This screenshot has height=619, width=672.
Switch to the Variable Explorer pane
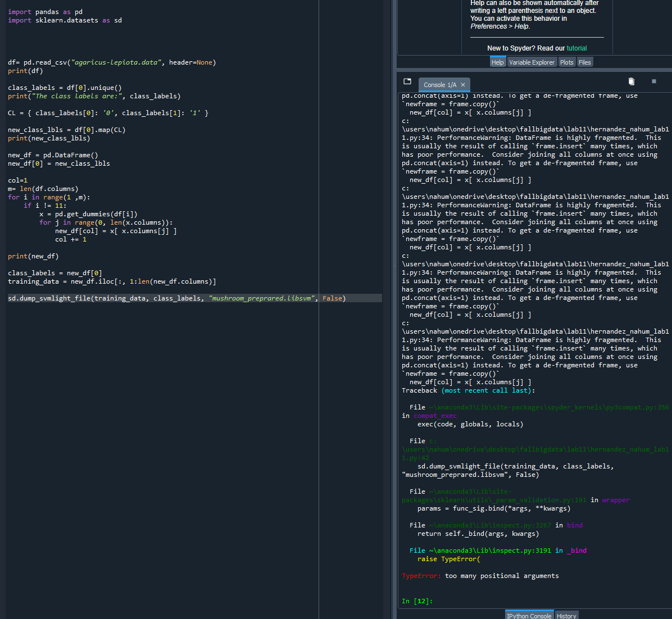pyautogui.click(x=532, y=62)
